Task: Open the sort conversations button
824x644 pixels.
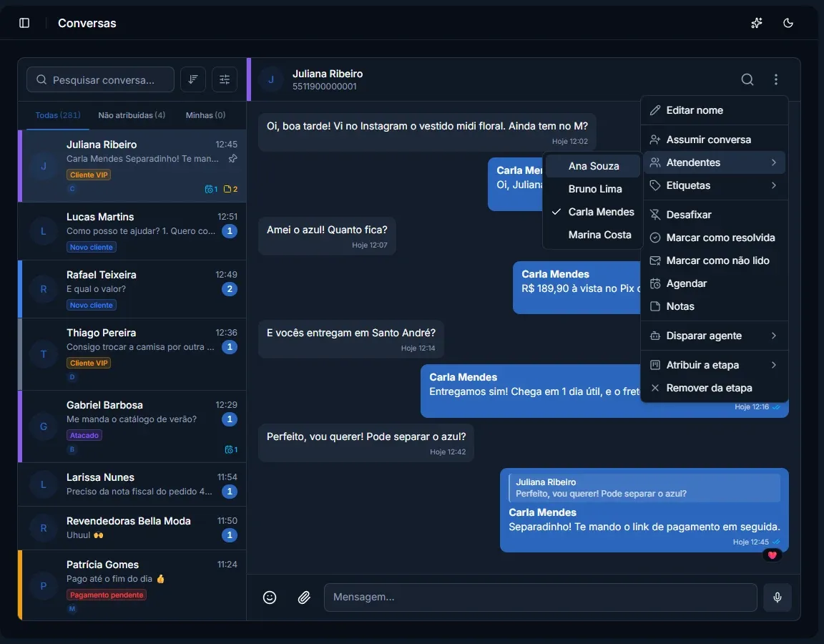Action: click(193, 79)
